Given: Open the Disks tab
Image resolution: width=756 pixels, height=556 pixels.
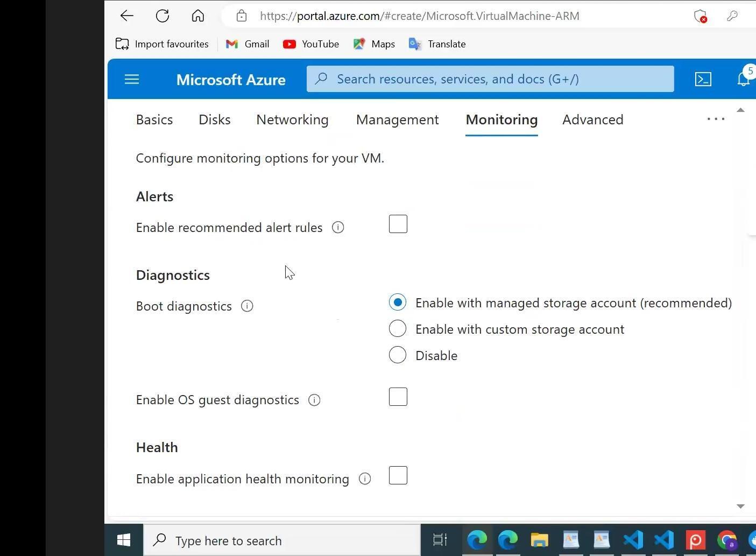Looking at the screenshot, I should pos(215,119).
